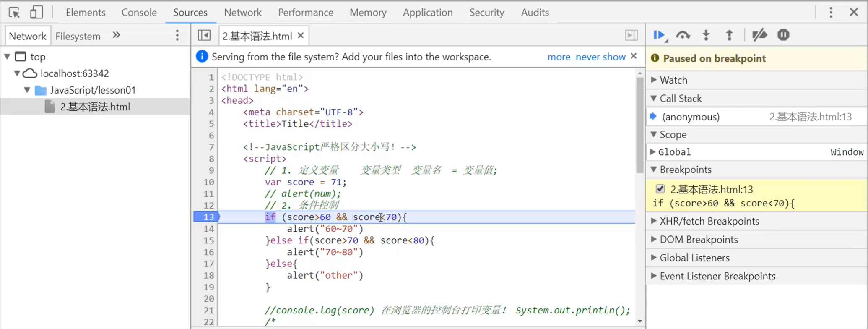Collapse the top frame tree node

7,56
